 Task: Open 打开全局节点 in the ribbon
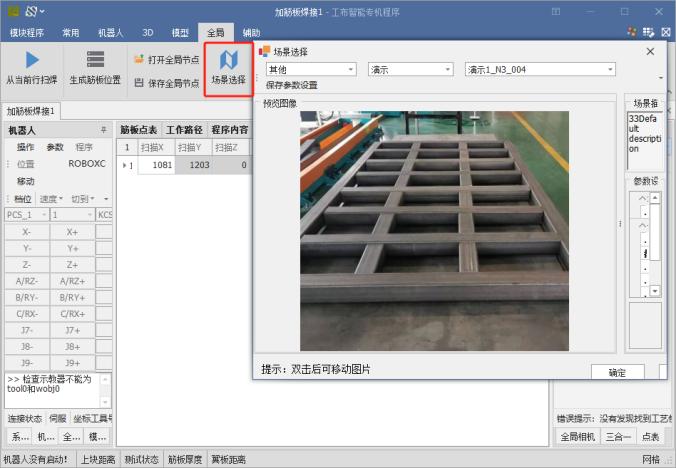coord(166,59)
